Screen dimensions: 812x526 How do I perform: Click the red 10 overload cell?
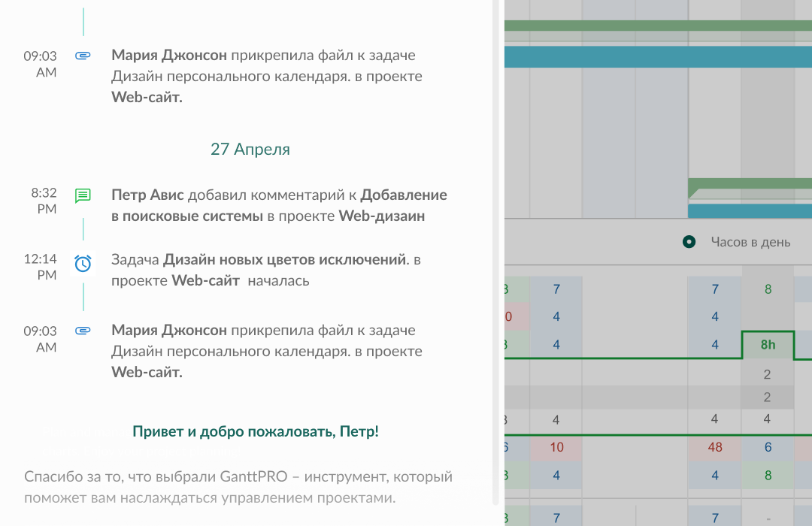click(556, 447)
